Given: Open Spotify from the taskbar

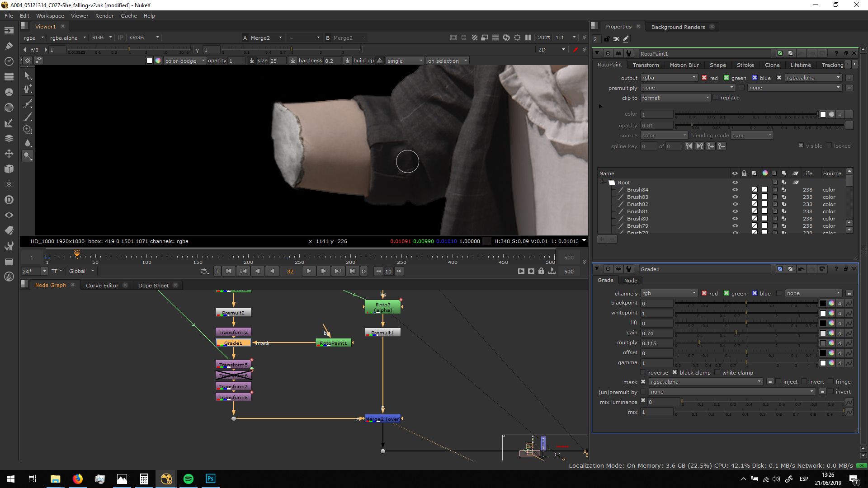Looking at the screenshot, I should (189, 479).
